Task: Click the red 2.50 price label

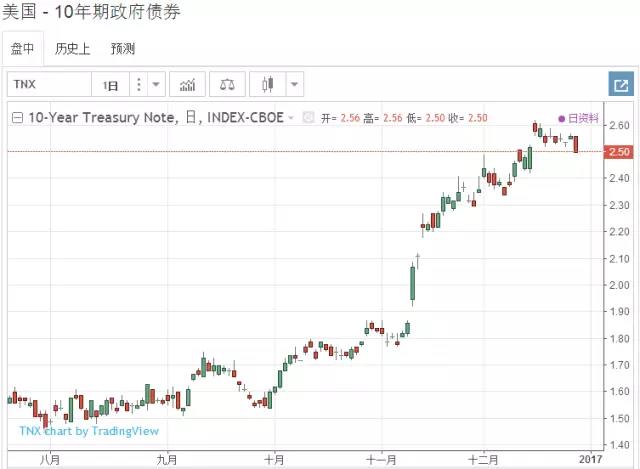Action: coord(616,151)
